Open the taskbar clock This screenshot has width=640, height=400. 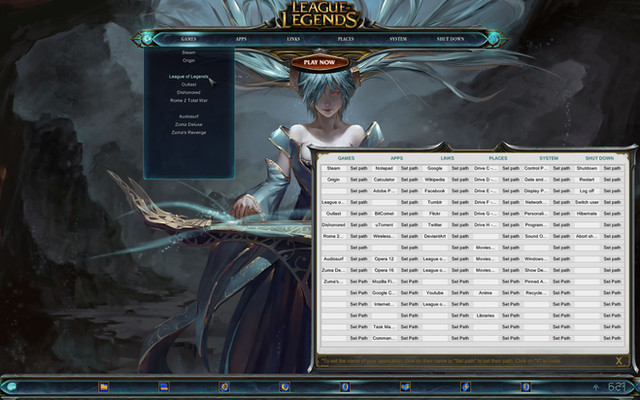pos(616,387)
